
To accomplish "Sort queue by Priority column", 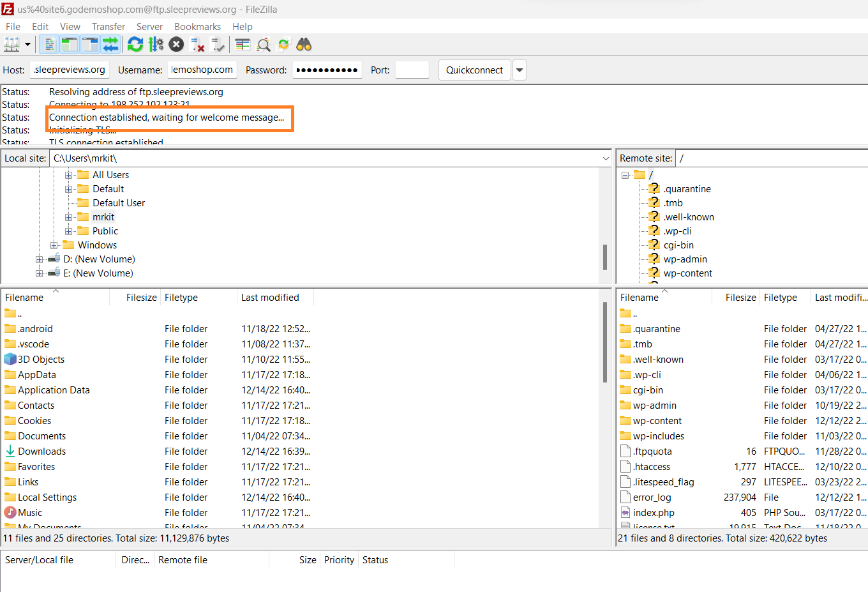I will (339, 560).
